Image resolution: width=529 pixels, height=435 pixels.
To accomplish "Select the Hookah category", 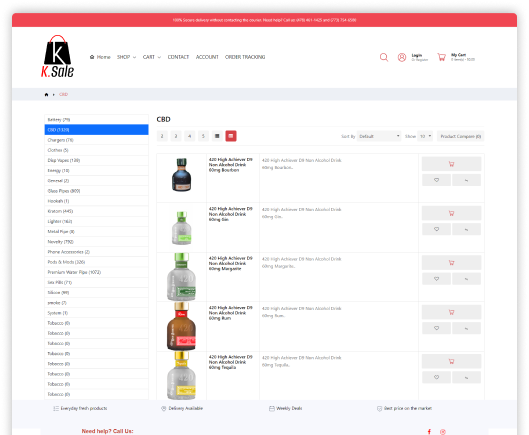I will point(96,201).
